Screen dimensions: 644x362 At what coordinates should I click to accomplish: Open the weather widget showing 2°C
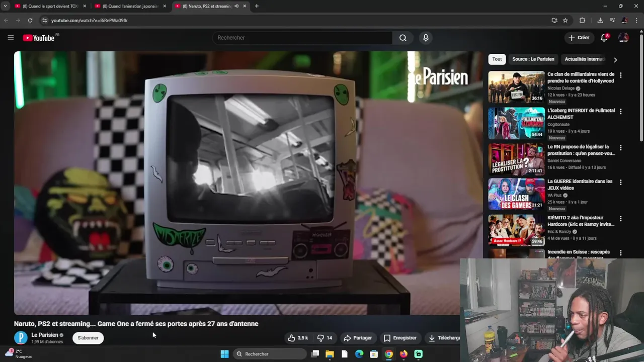pyautogui.click(x=19, y=354)
